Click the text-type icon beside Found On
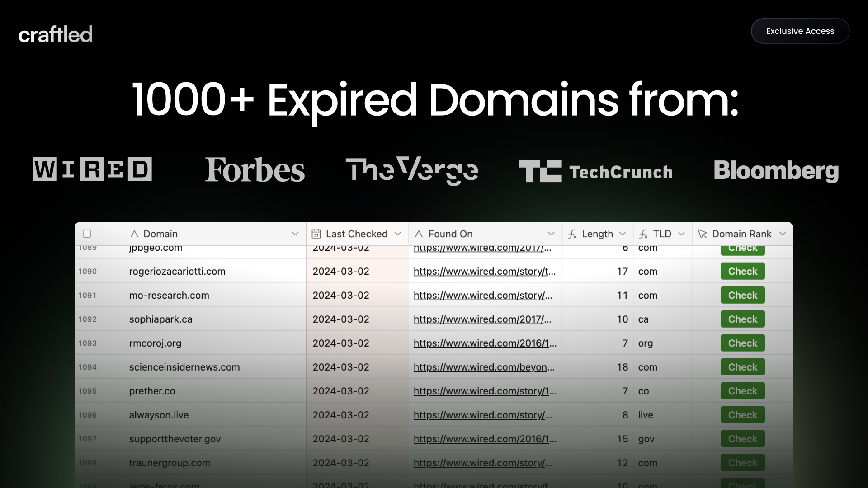The width and height of the screenshot is (868, 488). click(x=419, y=234)
